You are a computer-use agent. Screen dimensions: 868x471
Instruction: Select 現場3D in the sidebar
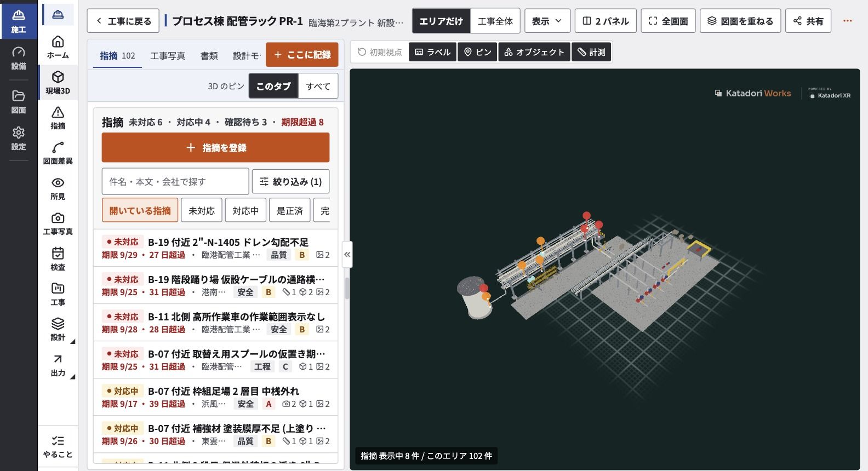click(58, 83)
